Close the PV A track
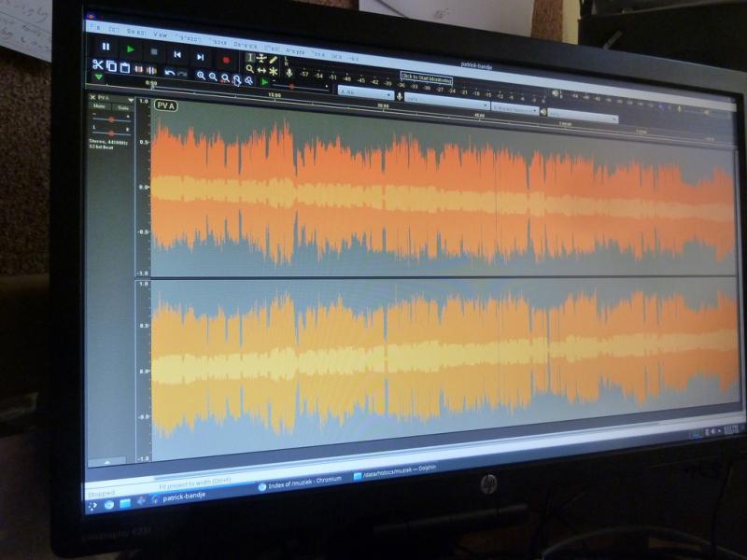Image resolution: width=747 pixels, height=560 pixels. 92,97
